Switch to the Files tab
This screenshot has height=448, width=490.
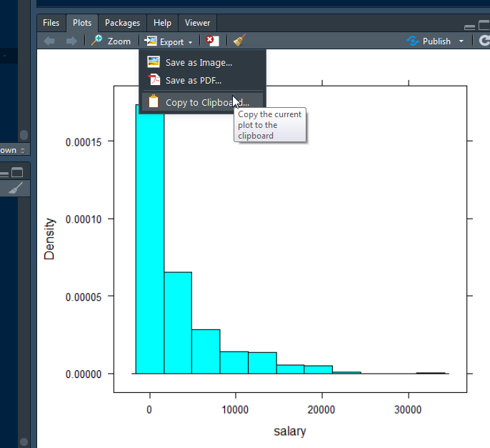tap(51, 23)
